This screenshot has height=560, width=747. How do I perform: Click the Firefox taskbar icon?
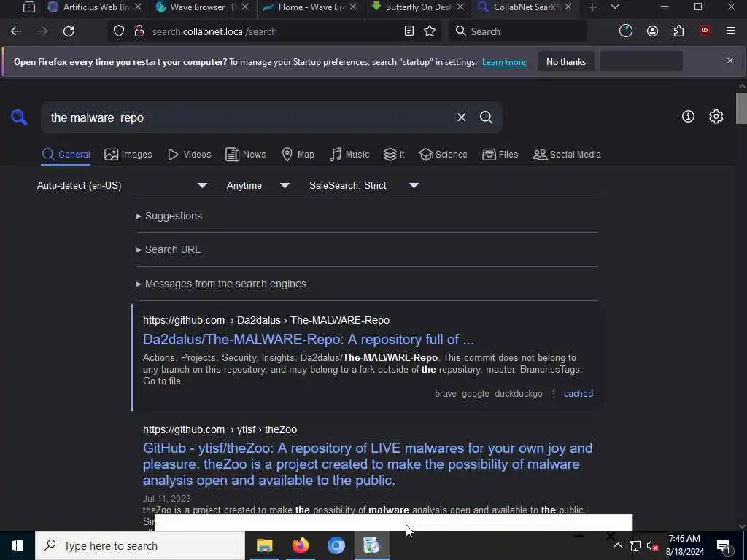300,545
